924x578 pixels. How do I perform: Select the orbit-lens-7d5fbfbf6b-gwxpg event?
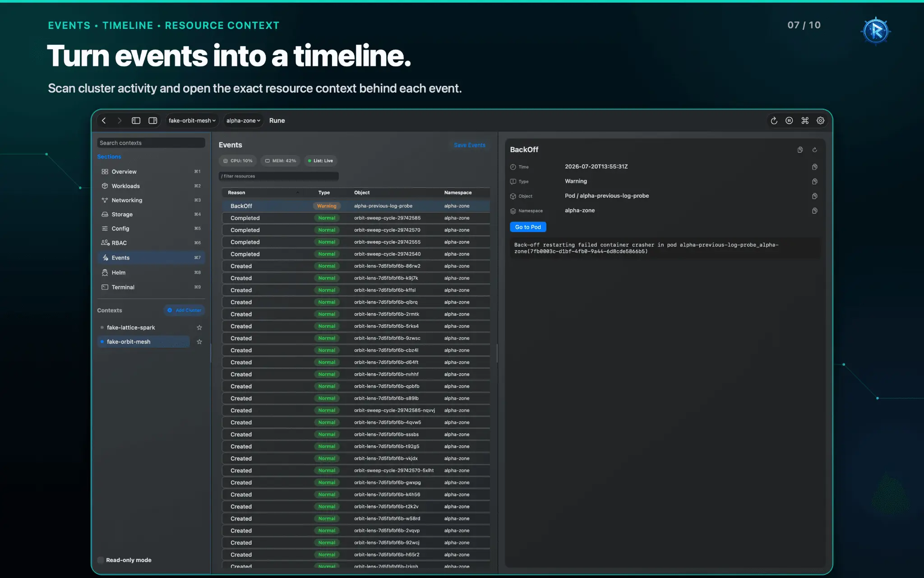tap(356, 483)
